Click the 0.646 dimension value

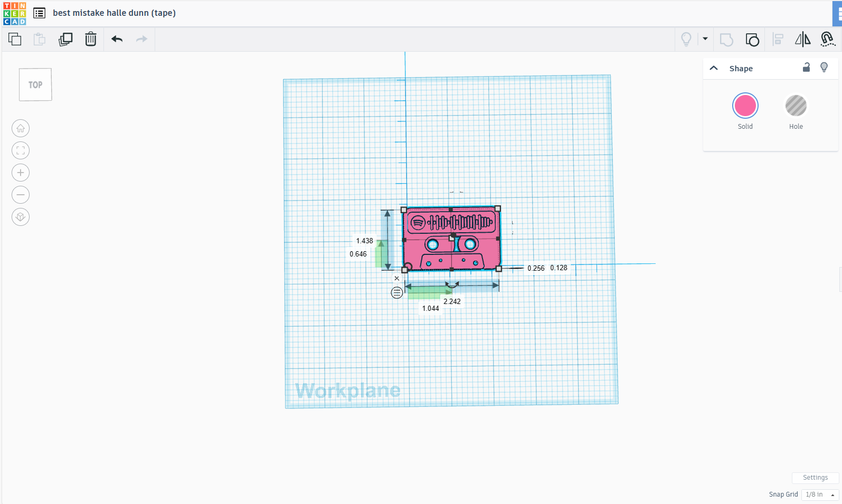point(358,254)
